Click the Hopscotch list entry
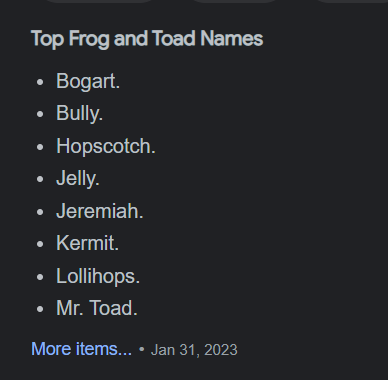Screen dimensions: 388x380 [106, 146]
